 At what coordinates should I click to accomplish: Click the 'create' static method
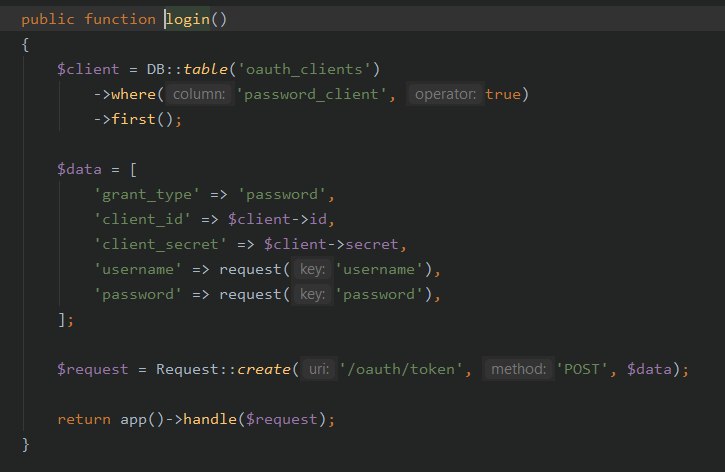(x=264, y=369)
